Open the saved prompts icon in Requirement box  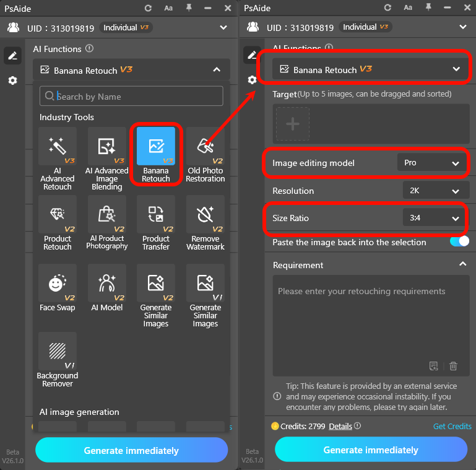(x=433, y=366)
